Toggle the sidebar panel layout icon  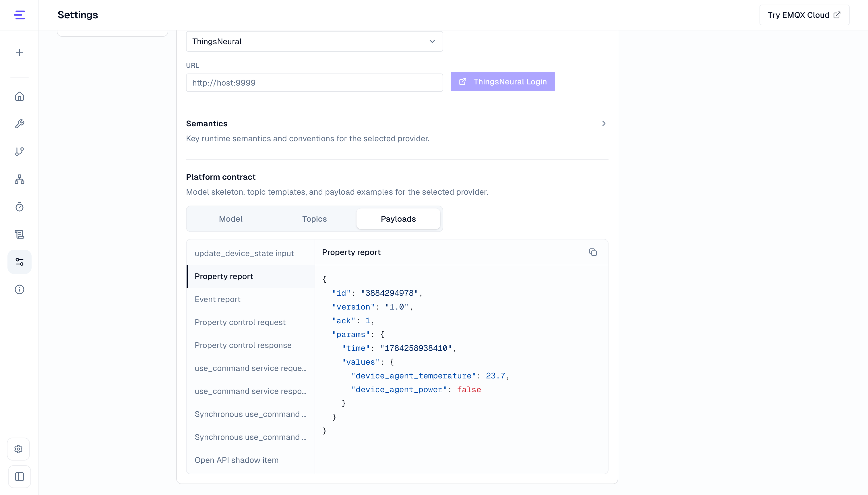pyautogui.click(x=19, y=477)
